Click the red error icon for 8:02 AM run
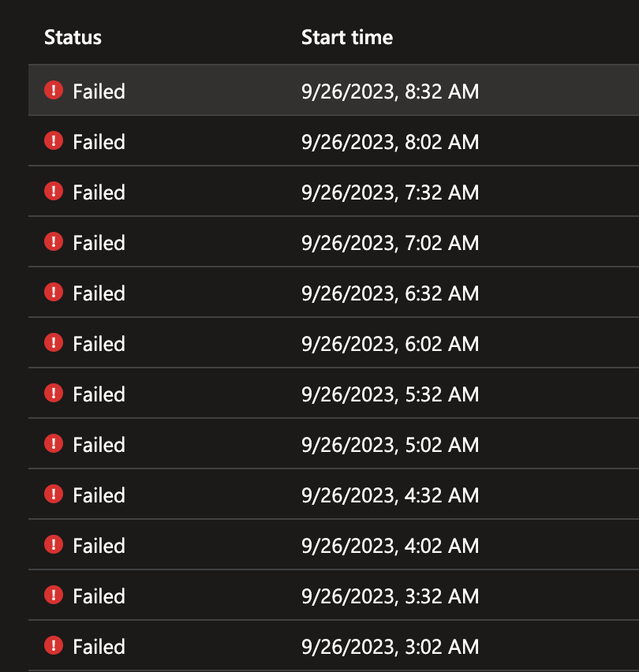 (x=54, y=141)
